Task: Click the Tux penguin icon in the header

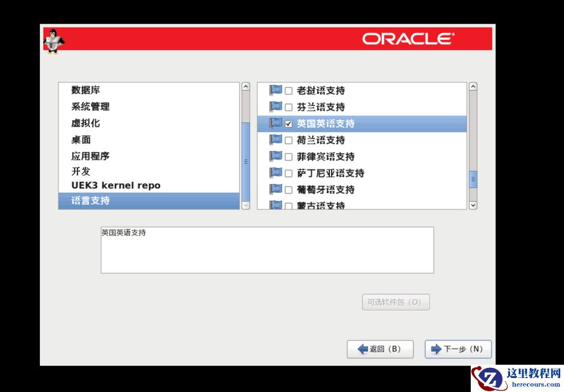Action: coord(54,42)
